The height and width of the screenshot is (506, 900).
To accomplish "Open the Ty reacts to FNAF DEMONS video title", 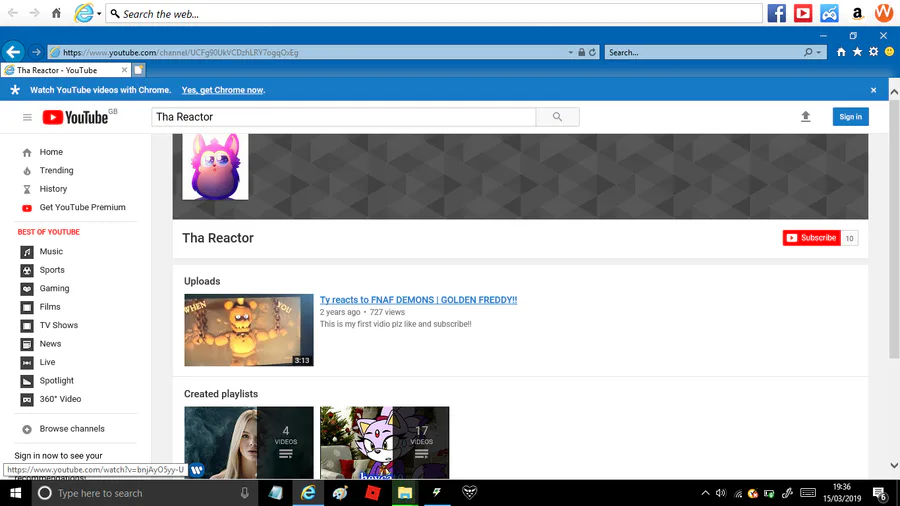I will click(x=418, y=299).
